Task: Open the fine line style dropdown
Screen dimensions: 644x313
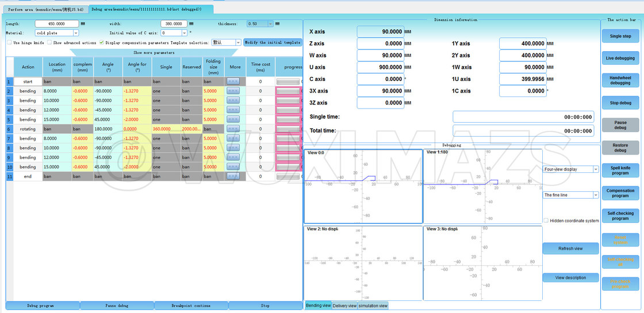Action: pos(595,195)
